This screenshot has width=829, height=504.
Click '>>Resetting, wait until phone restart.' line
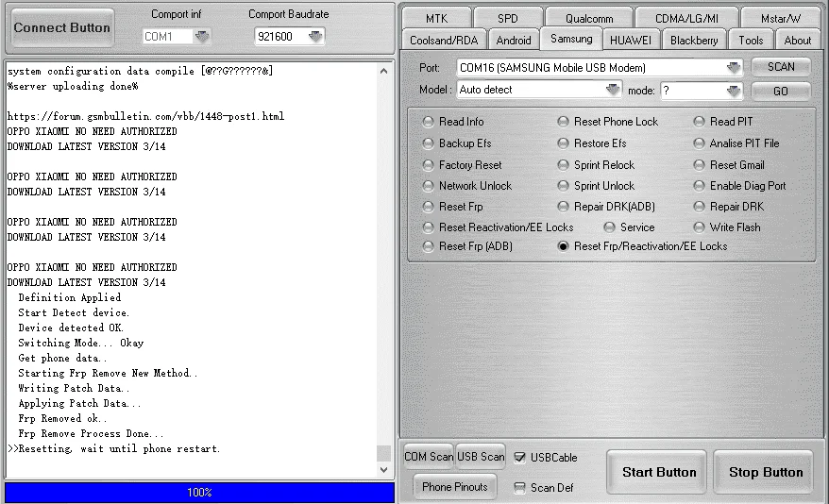click(x=113, y=449)
